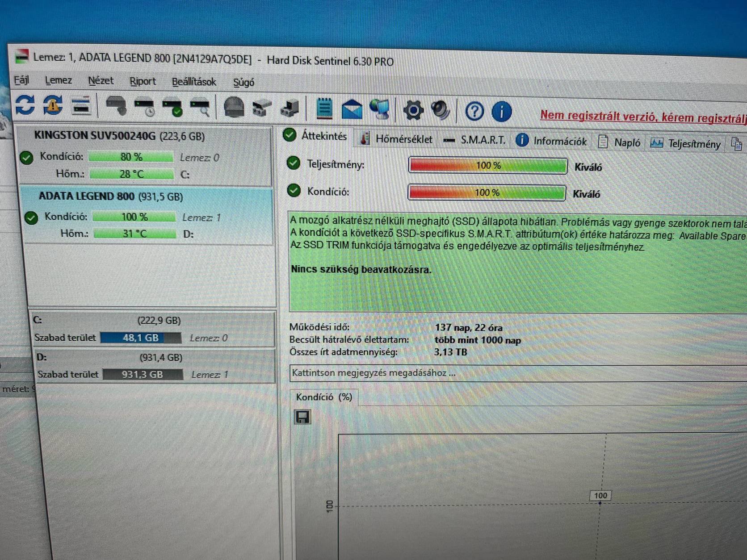This screenshot has height=560, width=747.
Task: Select the C: partition entry
Action: (x=153, y=329)
